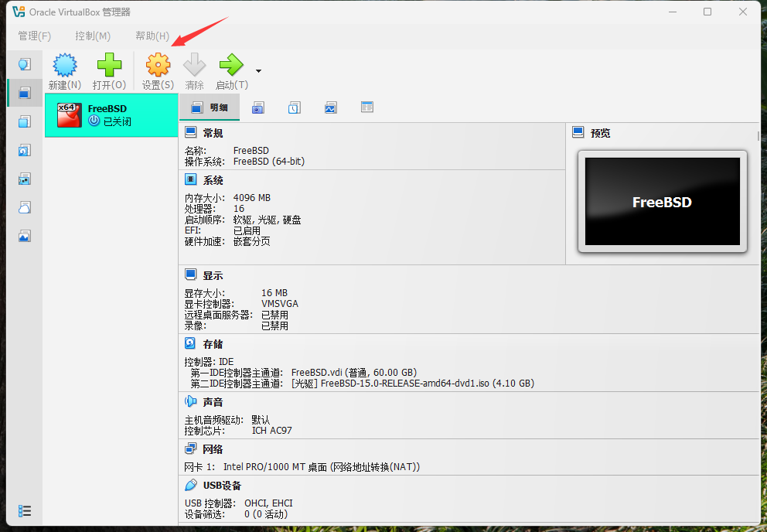Expand the Start (启动) button dropdown arrow
This screenshot has height=532, width=767.
(258, 71)
